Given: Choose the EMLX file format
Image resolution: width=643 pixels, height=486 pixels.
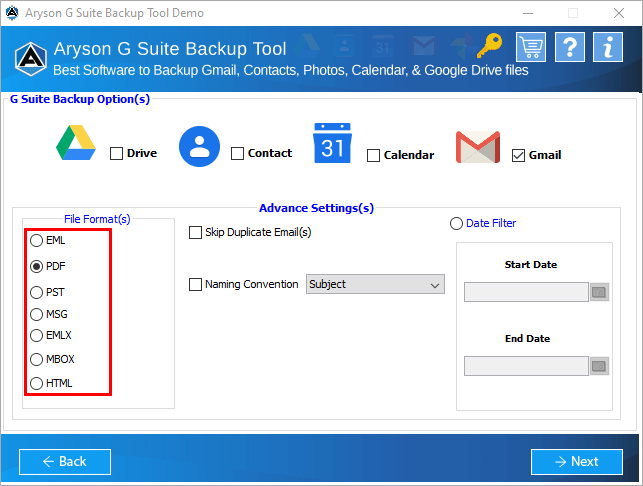Looking at the screenshot, I should click(36, 335).
